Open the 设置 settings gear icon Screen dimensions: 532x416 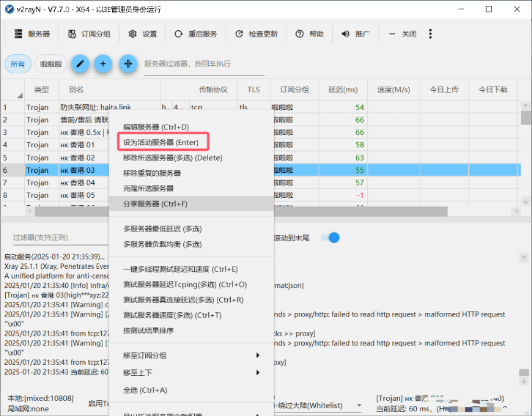133,34
